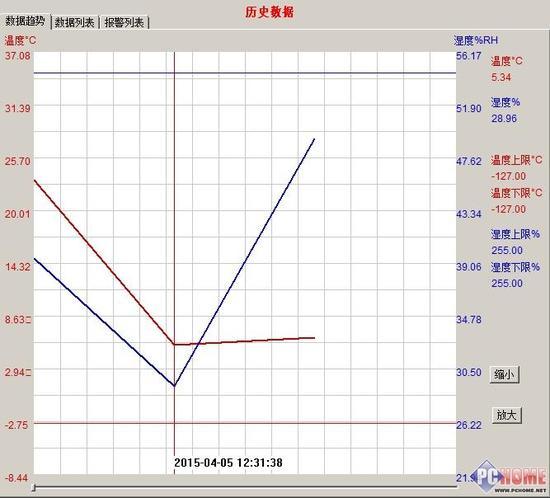This screenshot has width=550, height=498.
Task: Click the humidity value 28.96
Action: (x=504, y=118)
